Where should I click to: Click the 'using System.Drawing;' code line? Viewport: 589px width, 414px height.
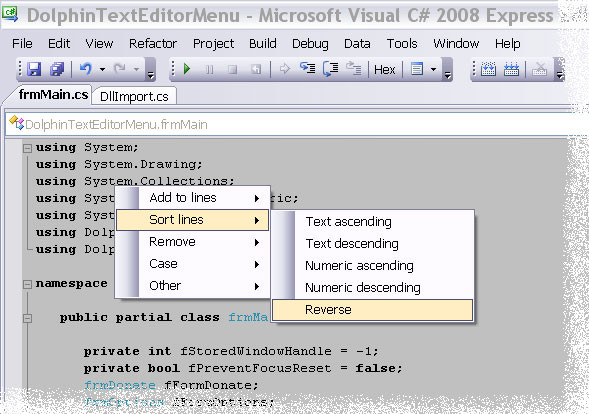coord(119,165)
